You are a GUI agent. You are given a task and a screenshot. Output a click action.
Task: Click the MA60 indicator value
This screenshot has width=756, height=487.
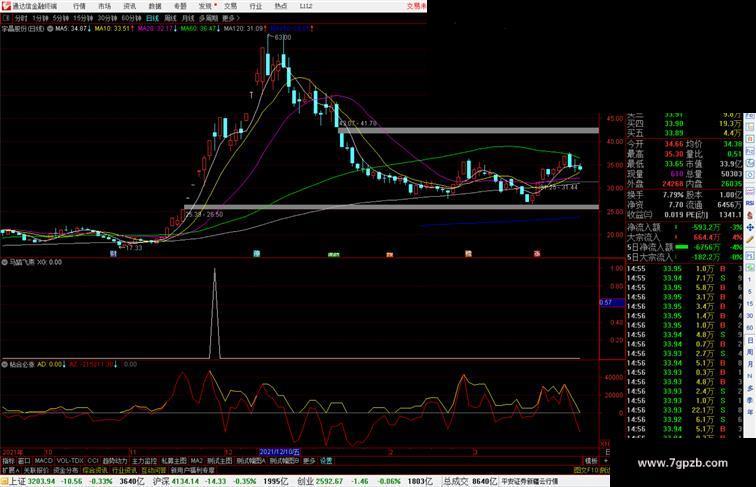(199, 29)
